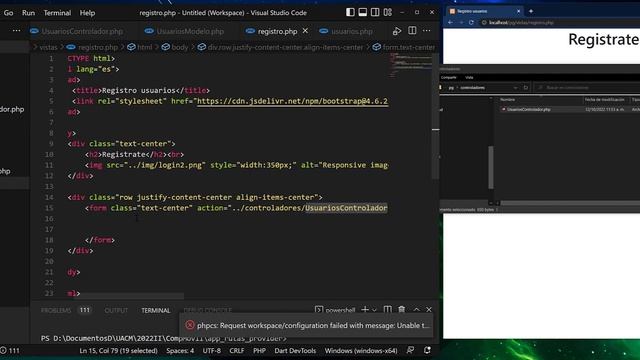Open File Explorer Vista ribbon tab
Viewport: 640px width, 360px height.
[x=469, y=78]
